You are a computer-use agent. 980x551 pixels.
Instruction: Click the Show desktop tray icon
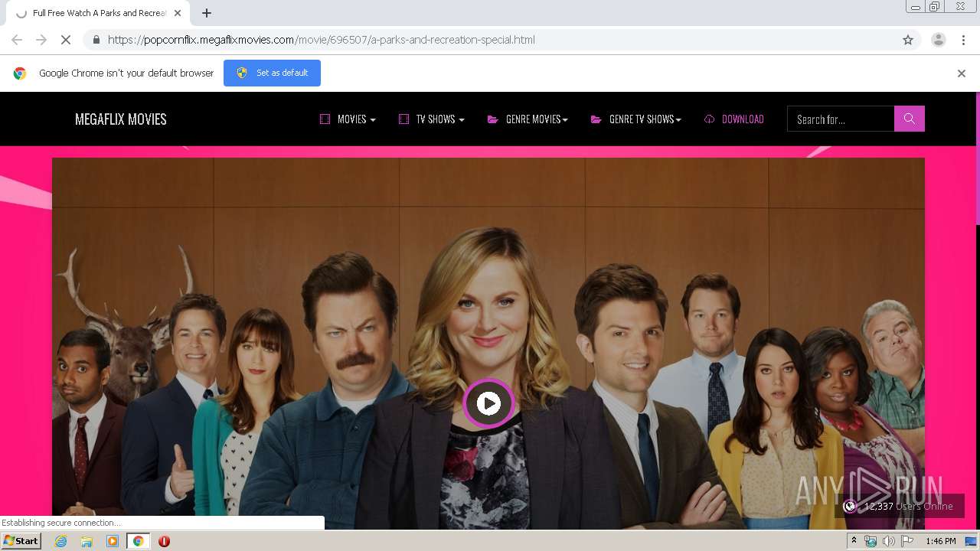pyautogui.click(x=971, y=541)
